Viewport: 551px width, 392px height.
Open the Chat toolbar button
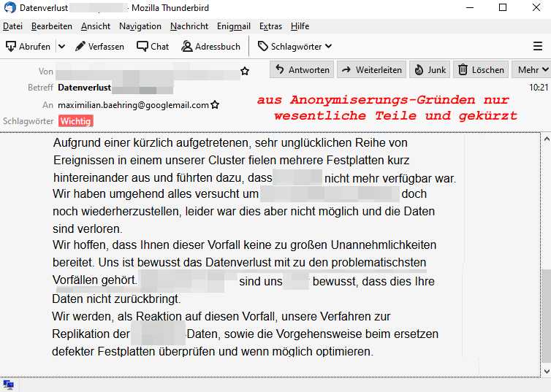pos(152,46)
